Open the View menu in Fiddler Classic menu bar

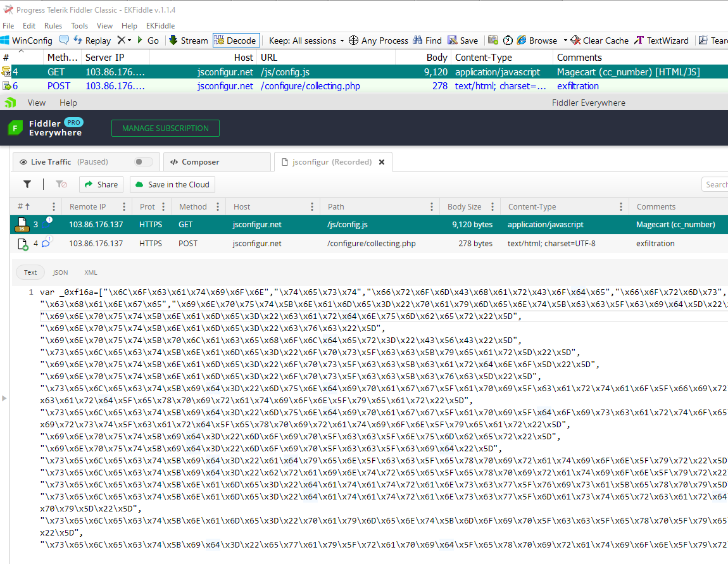104,25
